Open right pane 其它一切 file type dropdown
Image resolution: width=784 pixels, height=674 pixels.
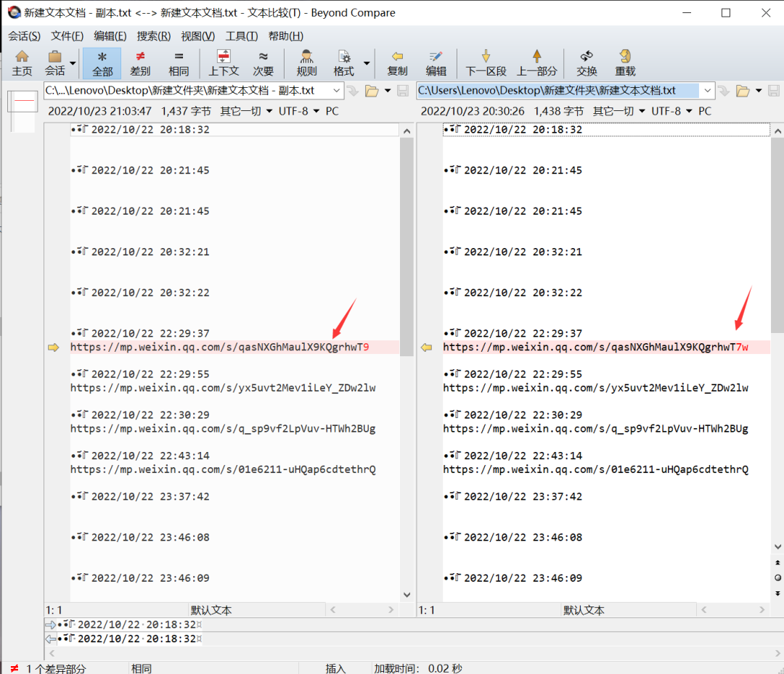point(618,111)
